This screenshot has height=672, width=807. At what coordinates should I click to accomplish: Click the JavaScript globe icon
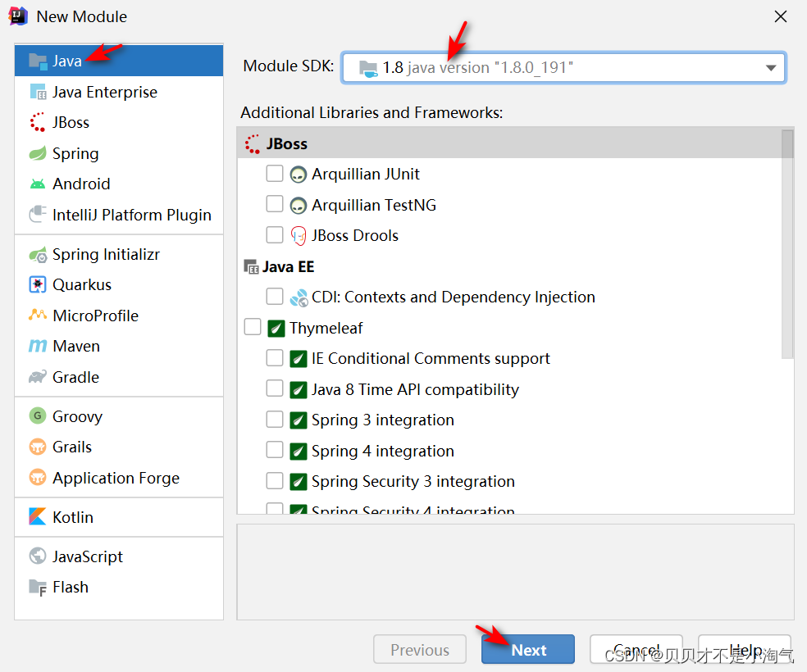(38, 556)
